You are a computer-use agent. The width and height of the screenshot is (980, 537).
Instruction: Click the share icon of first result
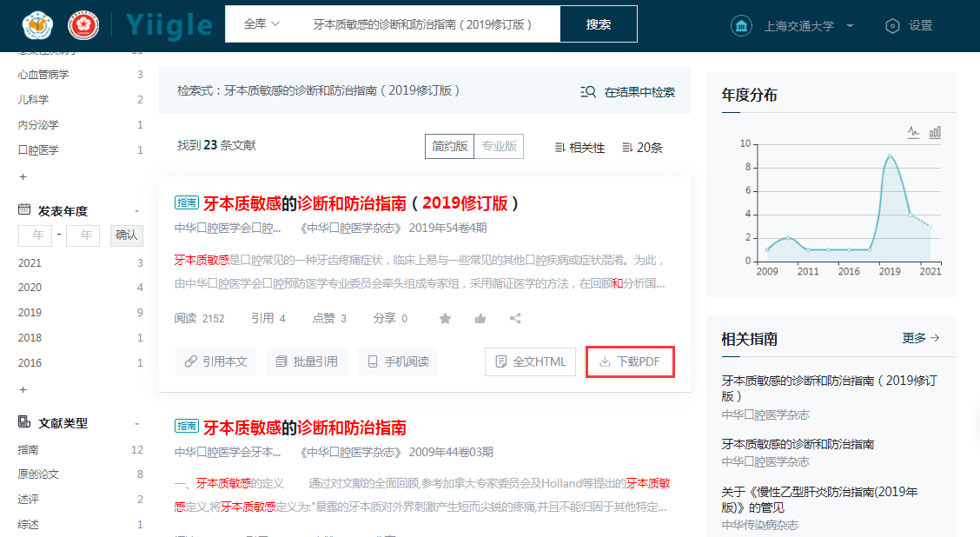tap(515, 319)
